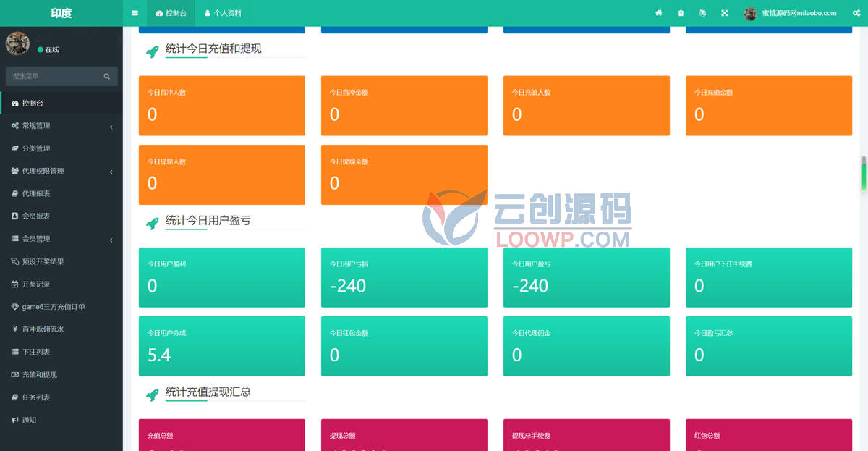868x451 pixels.
Task: Toggle fullscreen with the expand icon
Action: 725,13
